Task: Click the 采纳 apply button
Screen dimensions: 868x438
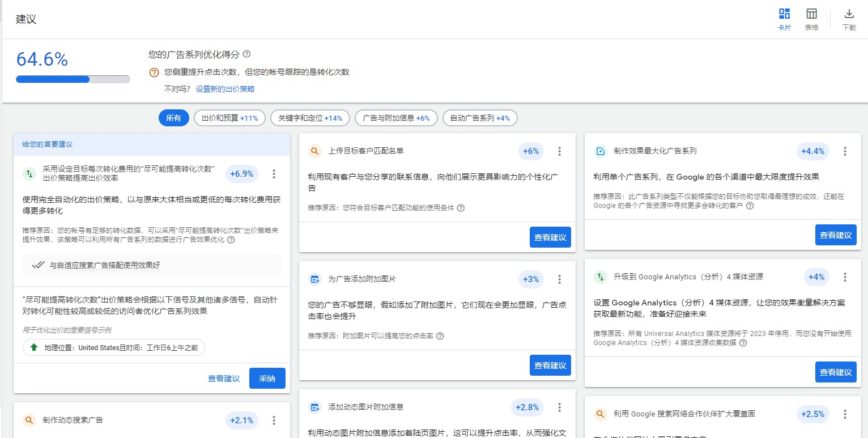Action: click(x=267, y=379)
